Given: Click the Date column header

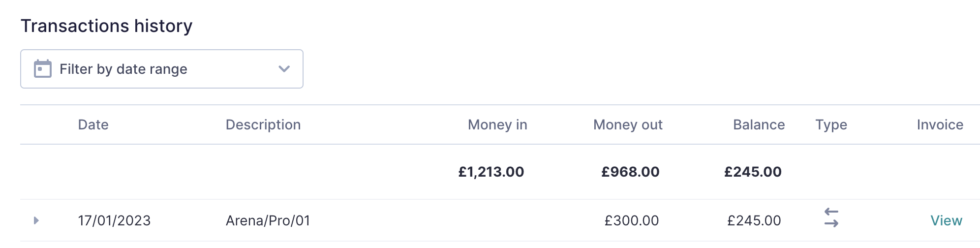Looking at the screenshot, I should 93,125.
